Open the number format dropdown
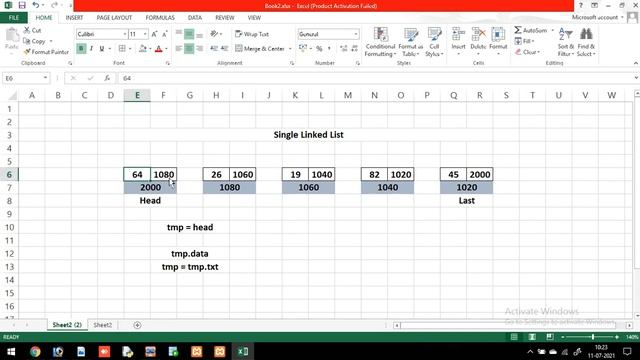Screen dimensions: 640x360 (x=356, y=34)
